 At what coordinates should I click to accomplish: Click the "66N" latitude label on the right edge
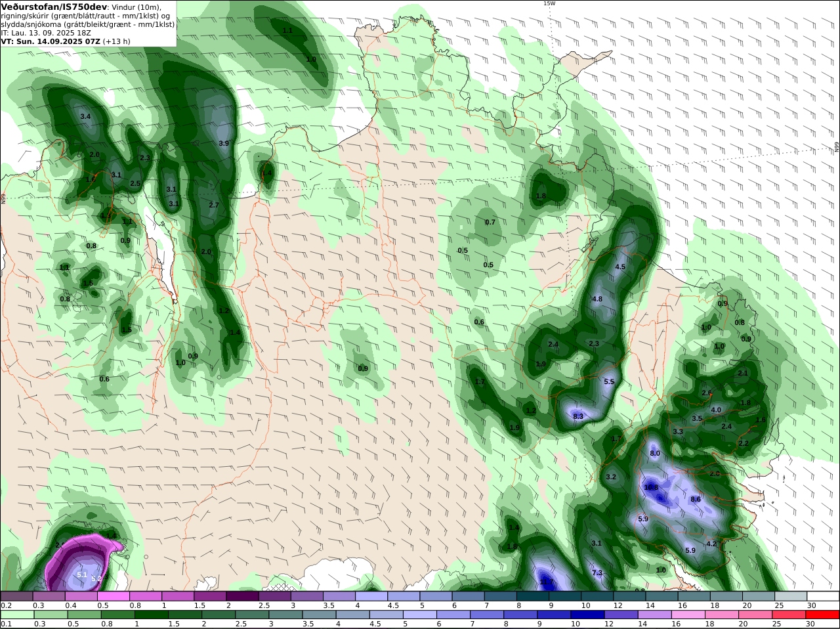(x=837, y=148)
